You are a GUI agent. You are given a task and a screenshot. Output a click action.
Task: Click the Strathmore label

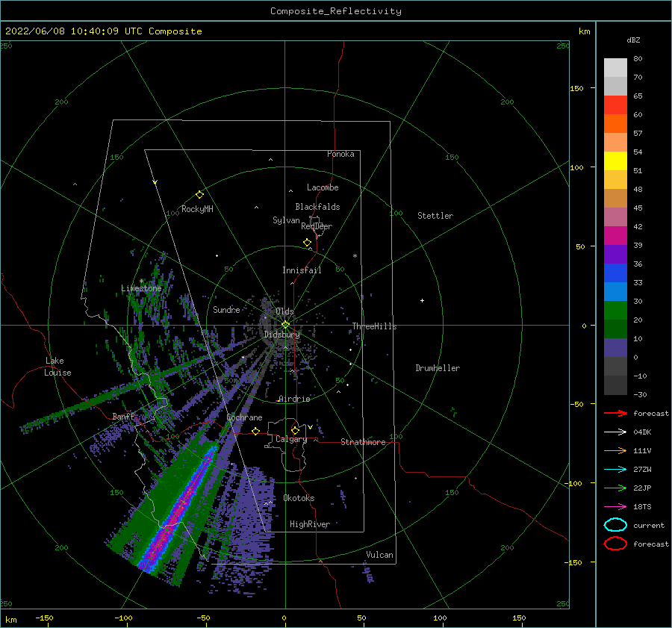[x=363, y=442]
